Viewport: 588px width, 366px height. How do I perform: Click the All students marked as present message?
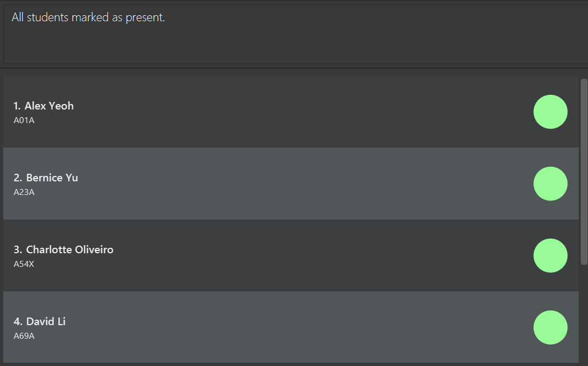click(88, 17)
